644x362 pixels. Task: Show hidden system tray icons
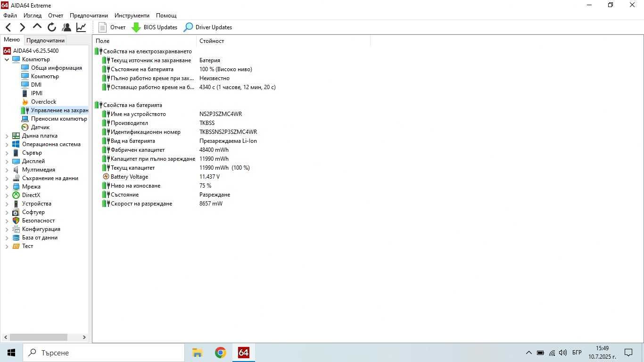click(x=529, y=353)
